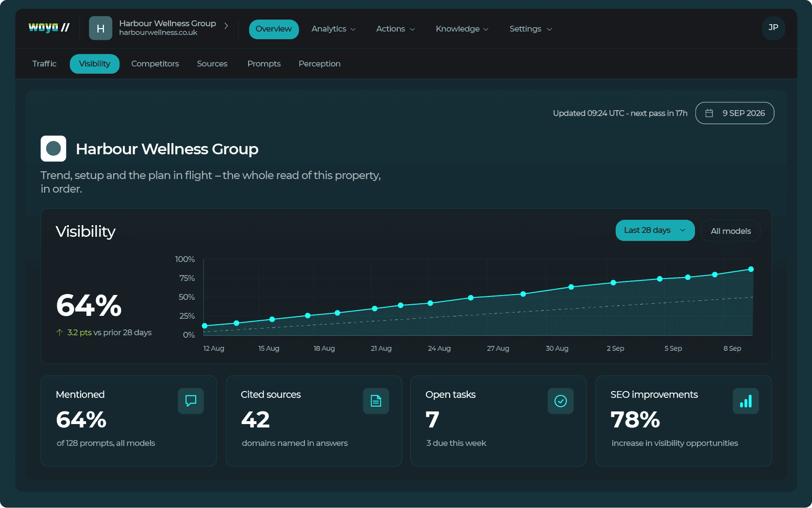The width and height of the screenshot is (812, 508).
Task: Expand the property switcher chevron
Action: pyautogui.click(x=226, y=26)
